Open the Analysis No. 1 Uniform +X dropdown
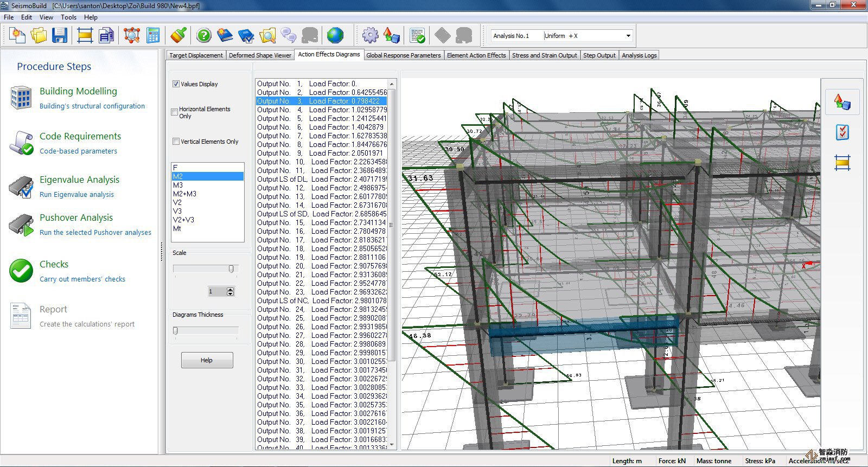This screenshot has height=467, width=868. click(628, 36)
